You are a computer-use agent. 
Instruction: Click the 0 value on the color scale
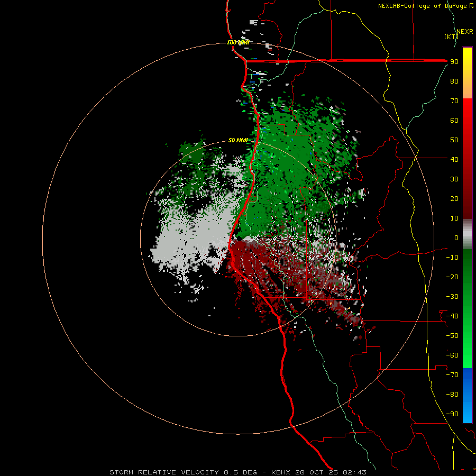(x=456, y=237)
